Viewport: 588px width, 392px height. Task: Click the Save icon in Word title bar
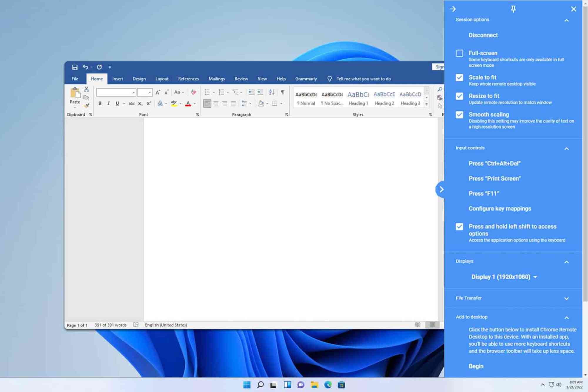(75, 67)
